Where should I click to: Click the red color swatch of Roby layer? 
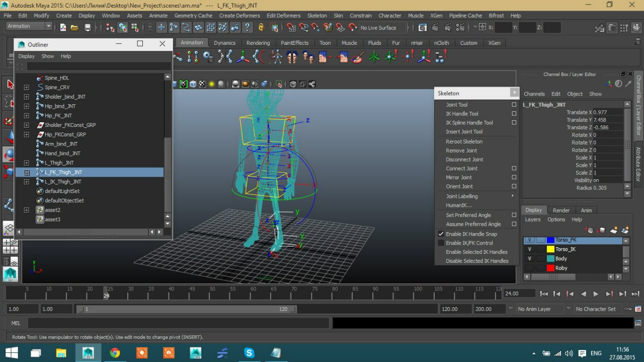pos(550,268)
